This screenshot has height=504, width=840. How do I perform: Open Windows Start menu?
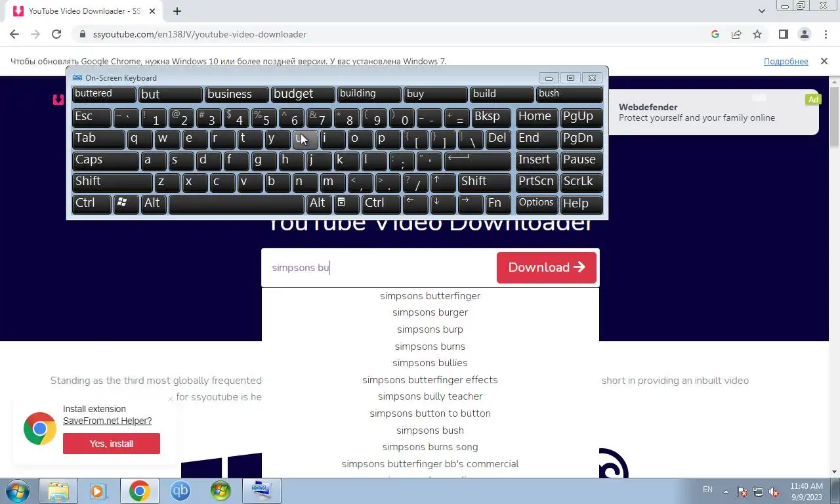point(16,491)
